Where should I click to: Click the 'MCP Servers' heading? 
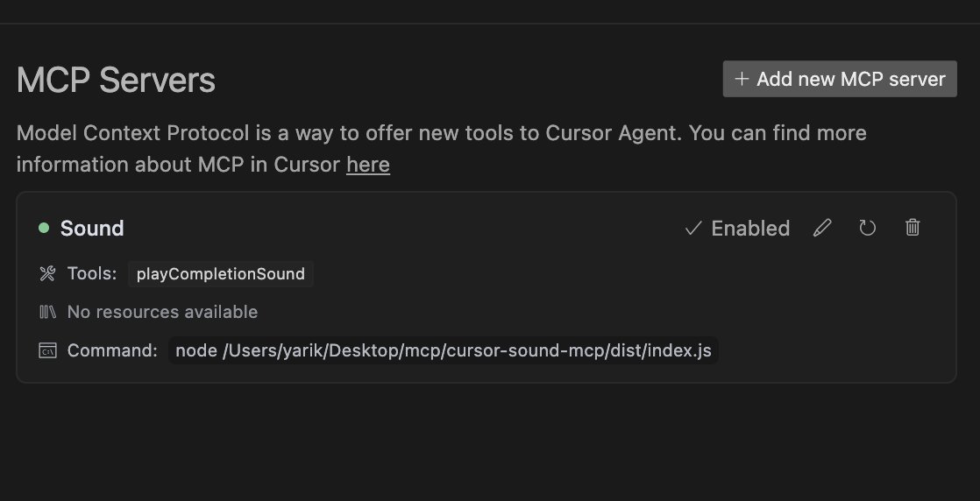116,80
